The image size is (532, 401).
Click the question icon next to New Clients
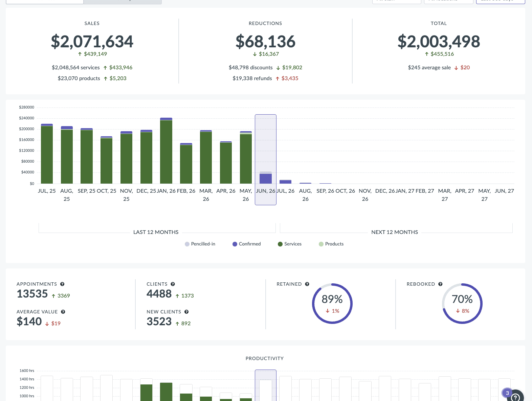point(186,312)
